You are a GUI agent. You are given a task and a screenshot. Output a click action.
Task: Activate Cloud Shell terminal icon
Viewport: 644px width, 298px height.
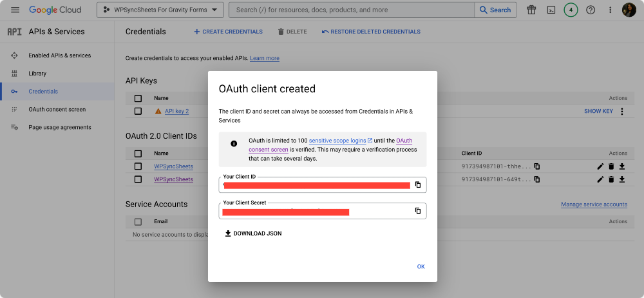(x=552, y=10)
